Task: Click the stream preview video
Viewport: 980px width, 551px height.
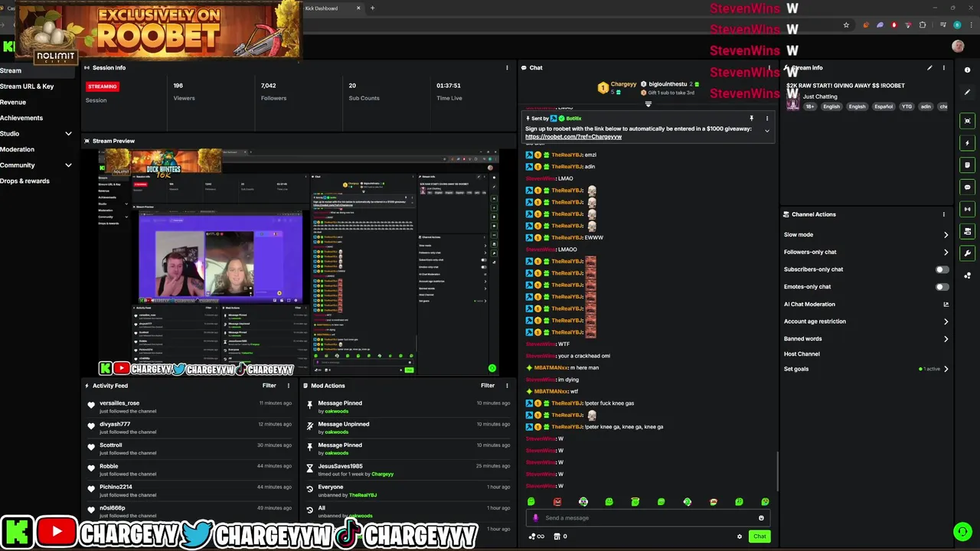Action: tap(299, 262)
